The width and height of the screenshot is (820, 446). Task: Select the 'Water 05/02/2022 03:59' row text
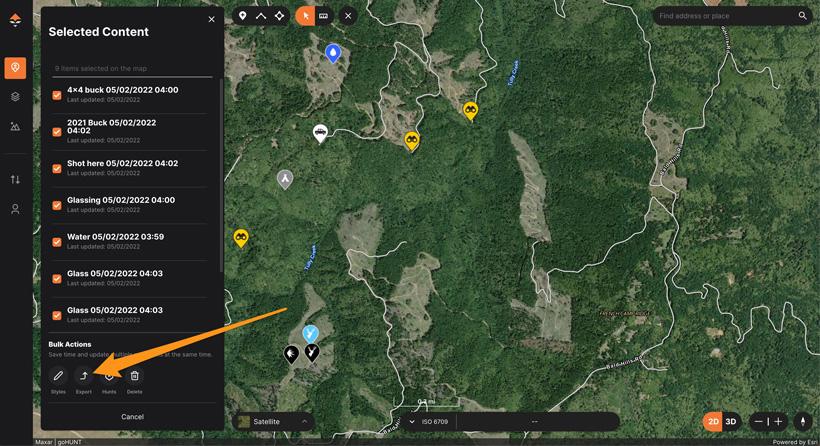click(115, 236)
